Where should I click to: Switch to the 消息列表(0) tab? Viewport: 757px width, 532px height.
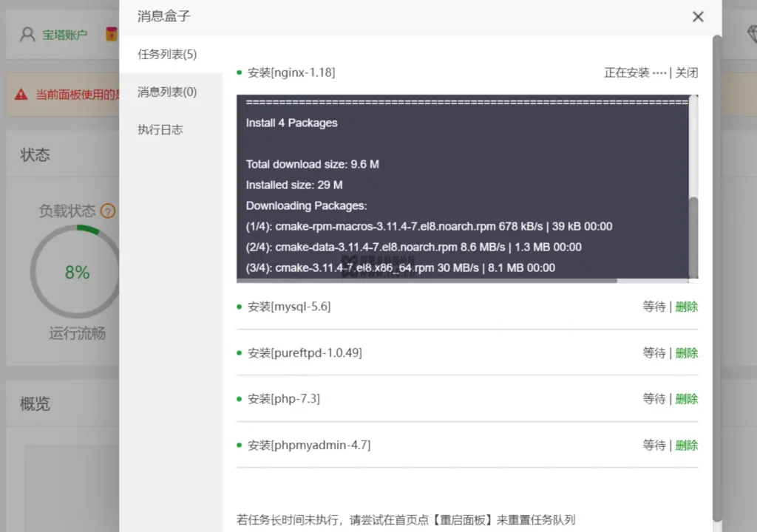pos(167,92)
